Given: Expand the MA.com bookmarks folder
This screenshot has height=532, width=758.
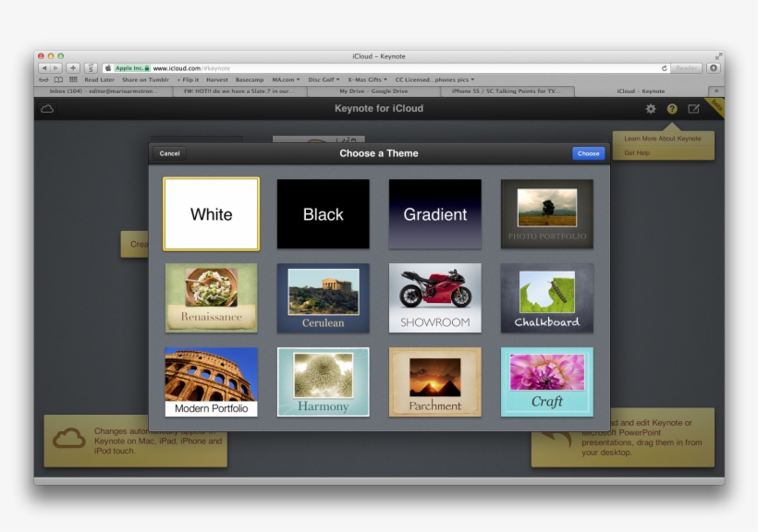Looking at the screenshot, I should 286,79.
